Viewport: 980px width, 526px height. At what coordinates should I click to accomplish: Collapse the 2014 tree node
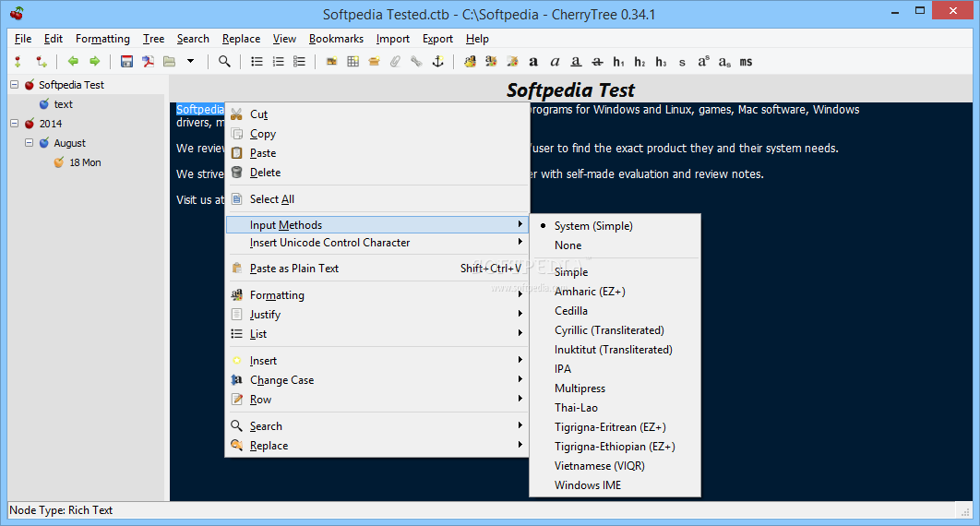coord(15,123)
